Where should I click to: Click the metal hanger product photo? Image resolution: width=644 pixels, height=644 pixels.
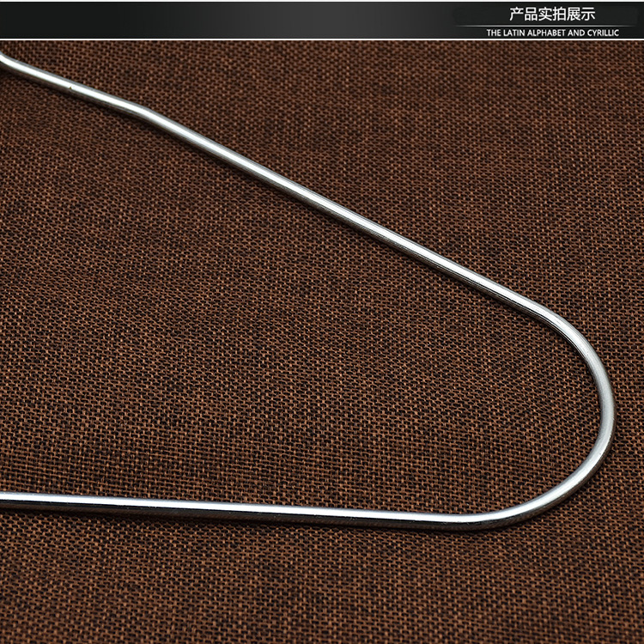(x=322, y=342)
